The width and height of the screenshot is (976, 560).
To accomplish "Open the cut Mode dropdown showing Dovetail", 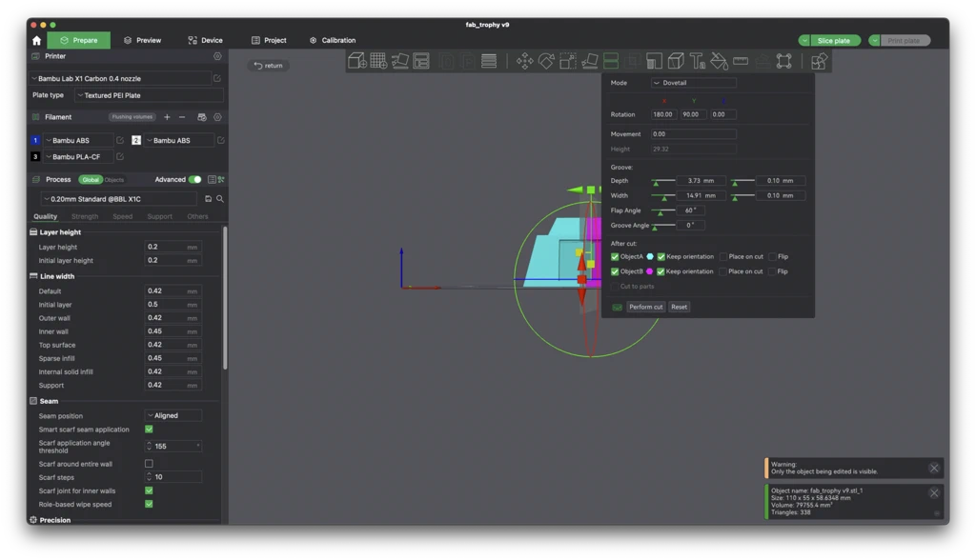I will [x=694, y=83].
